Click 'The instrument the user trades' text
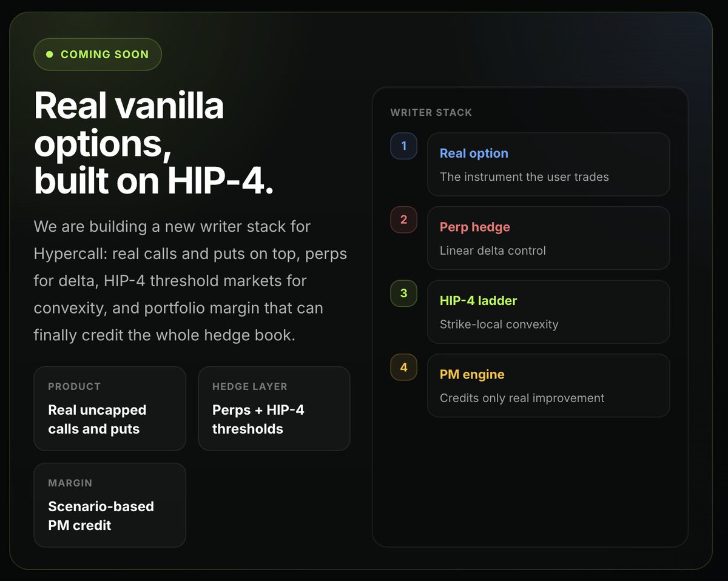 524,177
